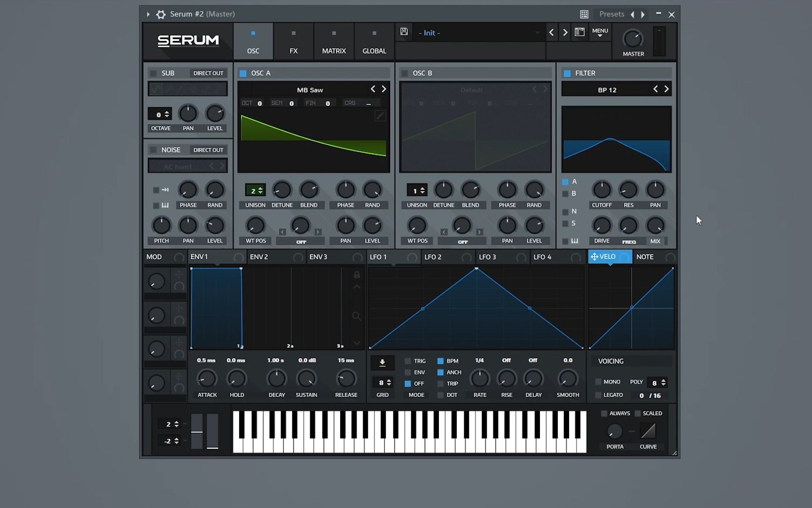This screenshot has width=812, height=508.
Task: Switch to the MATRIX tab
Action: click(x=334, y=41)
